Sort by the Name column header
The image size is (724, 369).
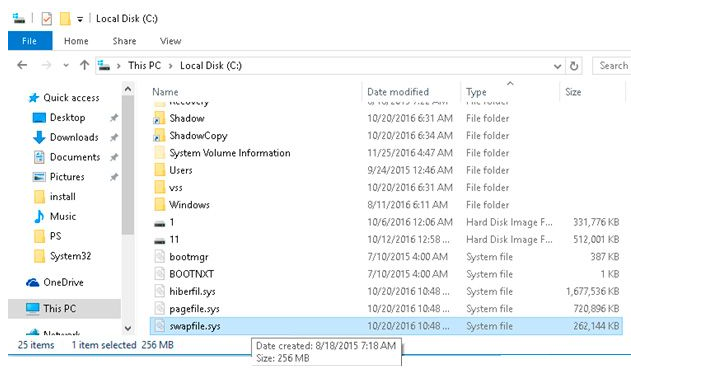165,92
